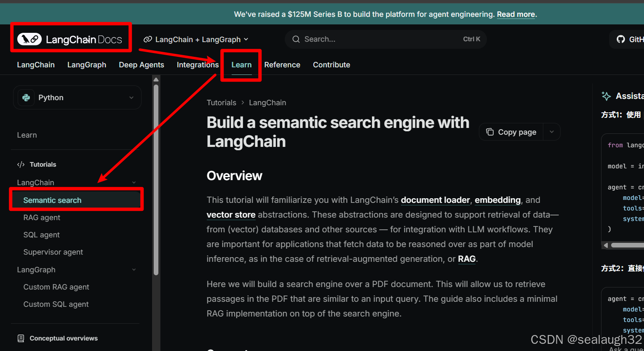Click the code block scroll-left arrow

tap(606, 245)
